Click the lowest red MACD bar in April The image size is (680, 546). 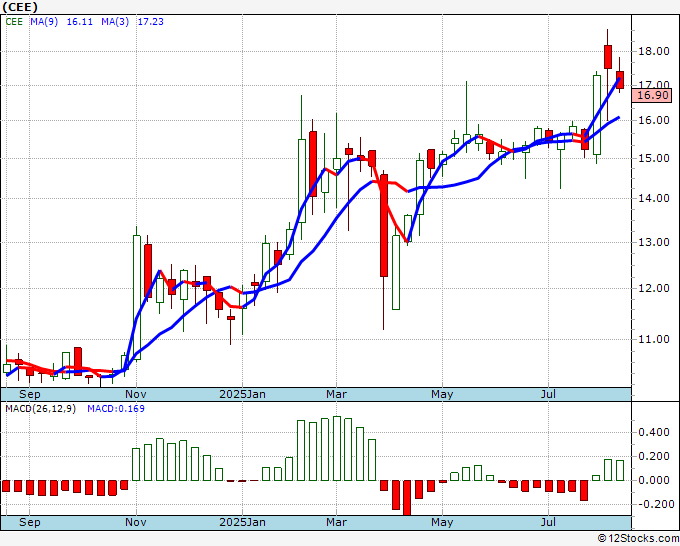[407, 497]
